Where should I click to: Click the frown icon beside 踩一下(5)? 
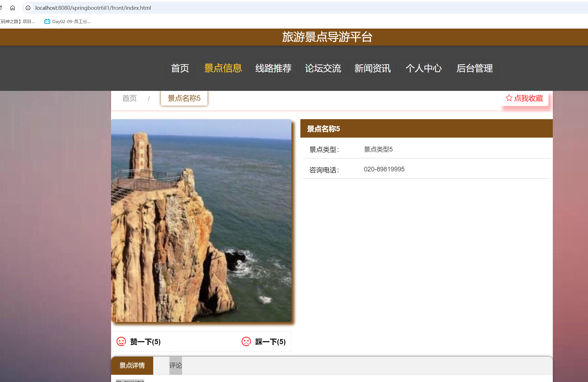pyautogui.click(x=246, y=342)
